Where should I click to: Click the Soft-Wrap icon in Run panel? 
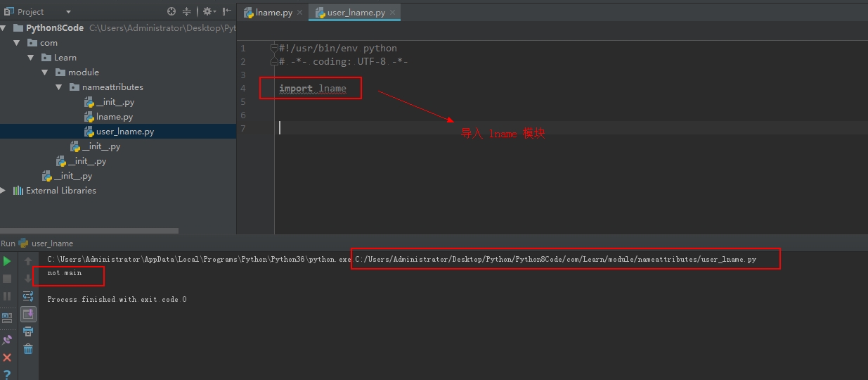(x=28, y=296)
